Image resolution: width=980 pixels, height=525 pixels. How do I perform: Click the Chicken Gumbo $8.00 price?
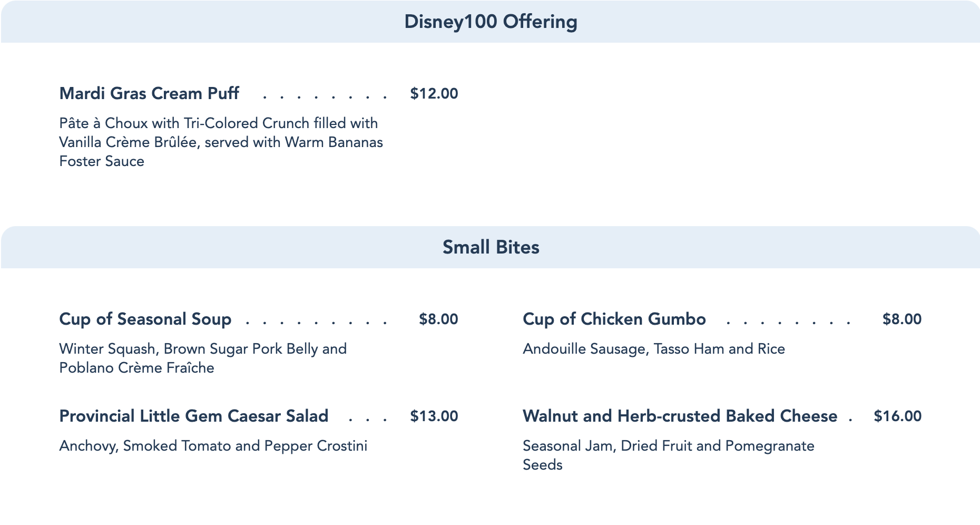click(x=901, y=319)
